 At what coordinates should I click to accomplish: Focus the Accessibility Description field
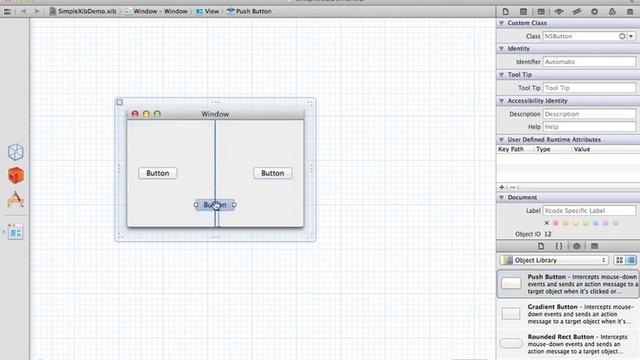[589, 114]
